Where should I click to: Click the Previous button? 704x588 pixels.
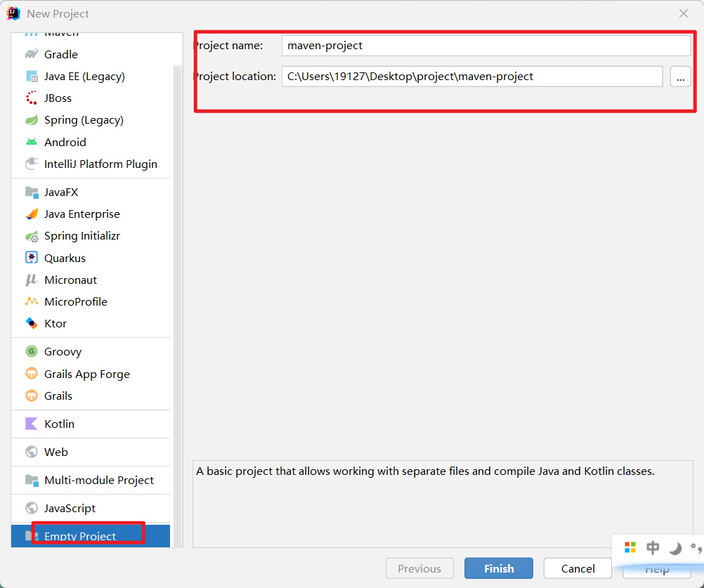tap(419, 568)
